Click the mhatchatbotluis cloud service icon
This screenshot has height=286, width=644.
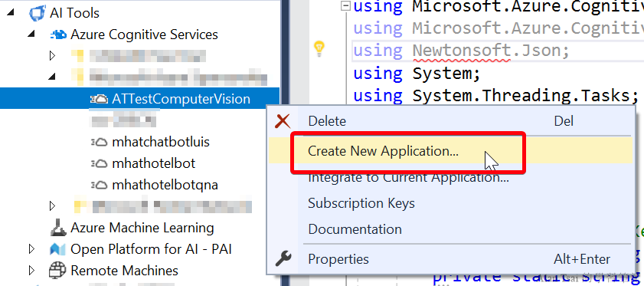pyautogui.click(x=100, y=143)
